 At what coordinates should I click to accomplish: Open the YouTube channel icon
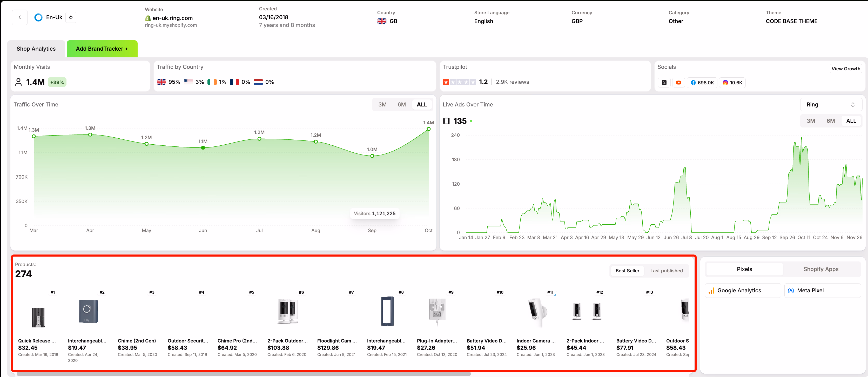click(679, 83)
